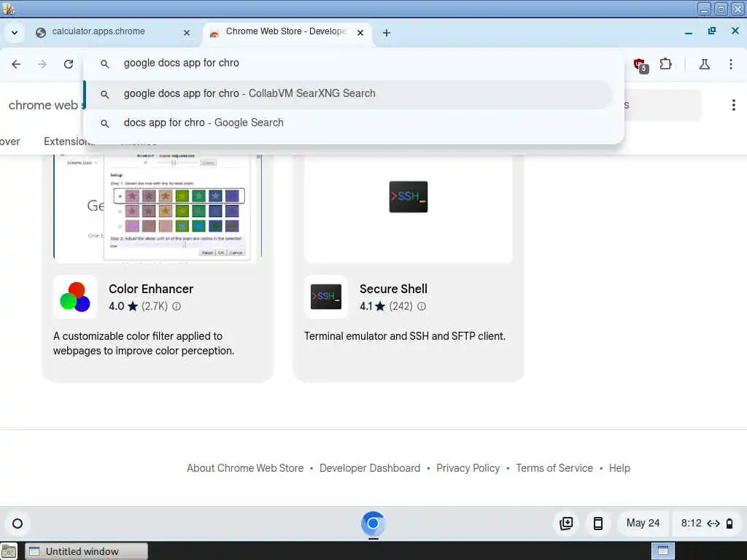
Task: Open the Extensions puzzle-piece menu
Action: pyautogui.click(x=665, y=64)
